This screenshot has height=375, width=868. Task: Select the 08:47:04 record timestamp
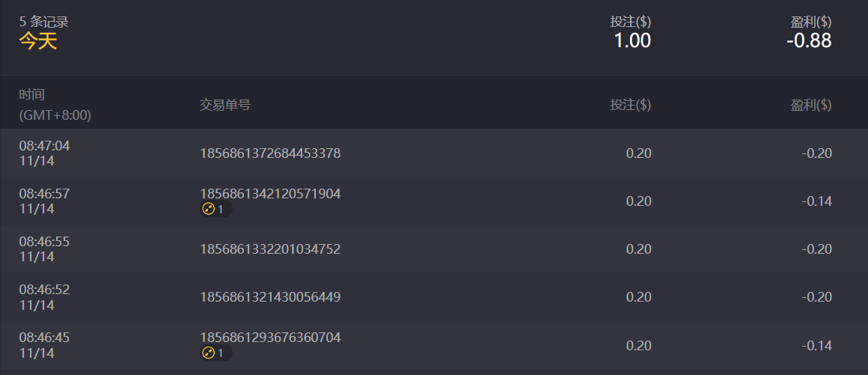44,146
